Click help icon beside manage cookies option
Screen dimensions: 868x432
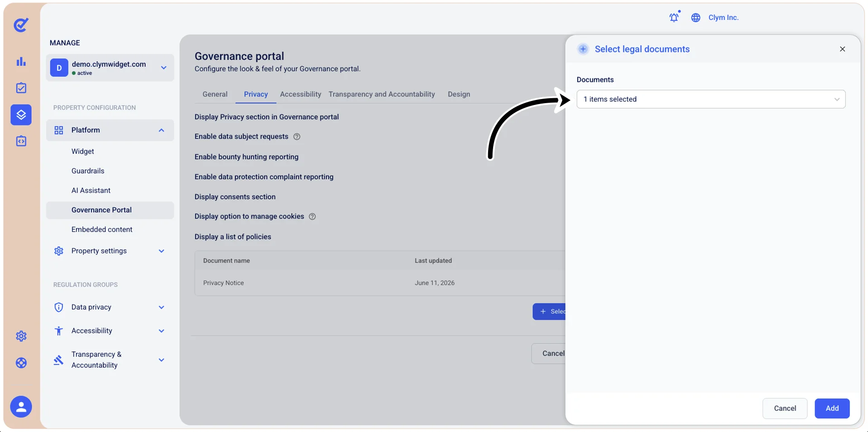312,217
